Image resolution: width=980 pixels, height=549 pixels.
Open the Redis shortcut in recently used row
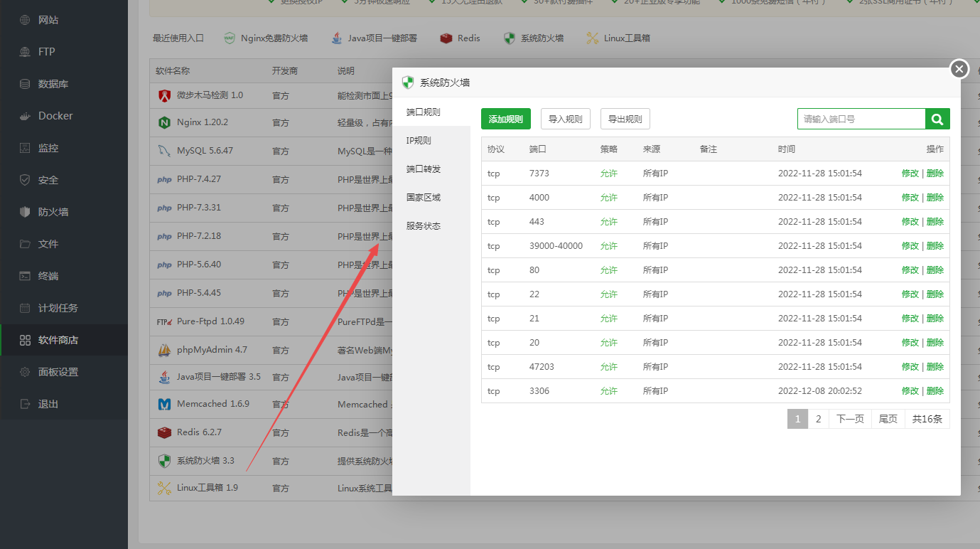pos(460,38)
